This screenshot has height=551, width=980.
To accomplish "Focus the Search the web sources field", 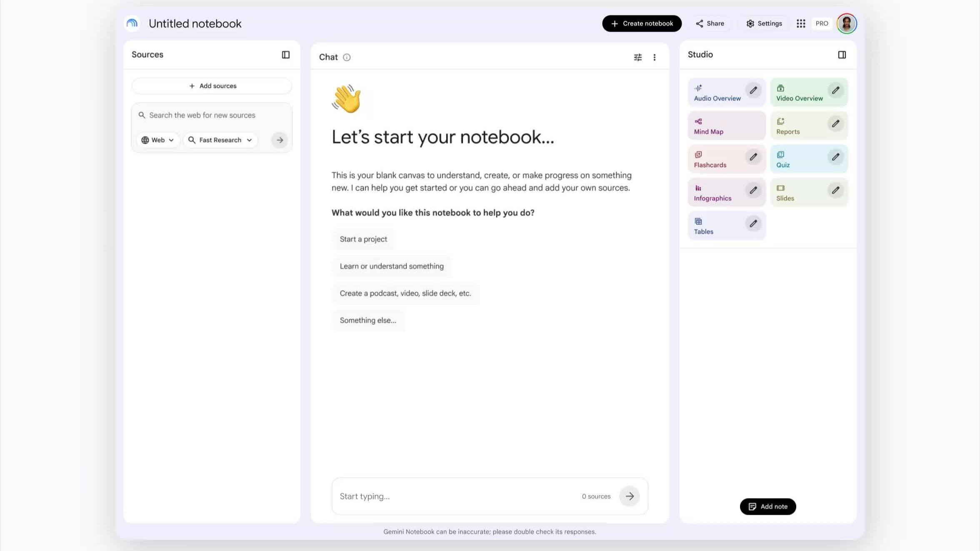I will tap(212, 115).
